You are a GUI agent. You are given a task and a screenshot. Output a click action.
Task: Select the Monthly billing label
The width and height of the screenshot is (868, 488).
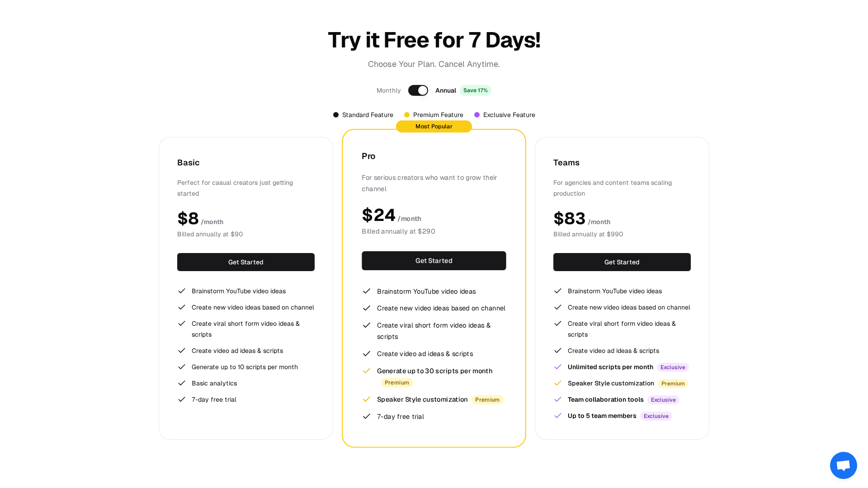pos(388,90)
